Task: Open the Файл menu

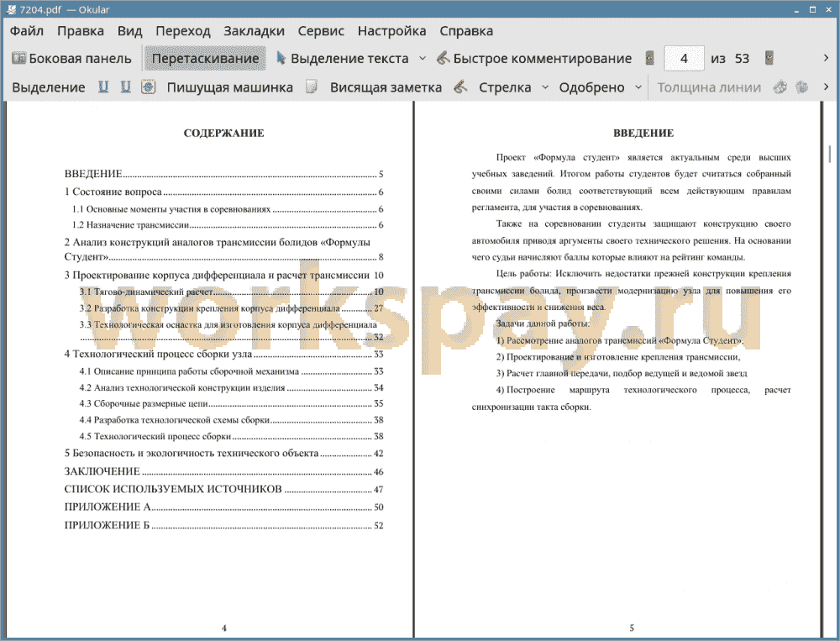Action: (27, 31)
